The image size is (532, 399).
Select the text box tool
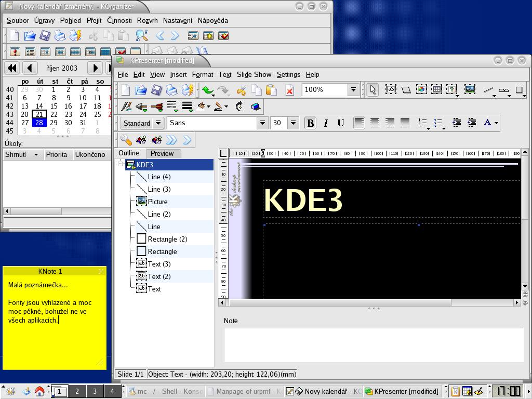point(391,89)
